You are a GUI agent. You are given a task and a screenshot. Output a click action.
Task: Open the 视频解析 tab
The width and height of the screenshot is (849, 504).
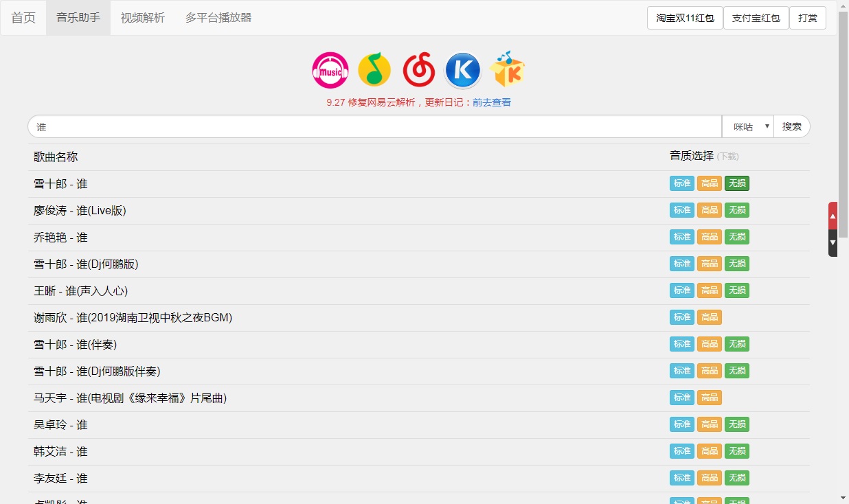[143, 18]
